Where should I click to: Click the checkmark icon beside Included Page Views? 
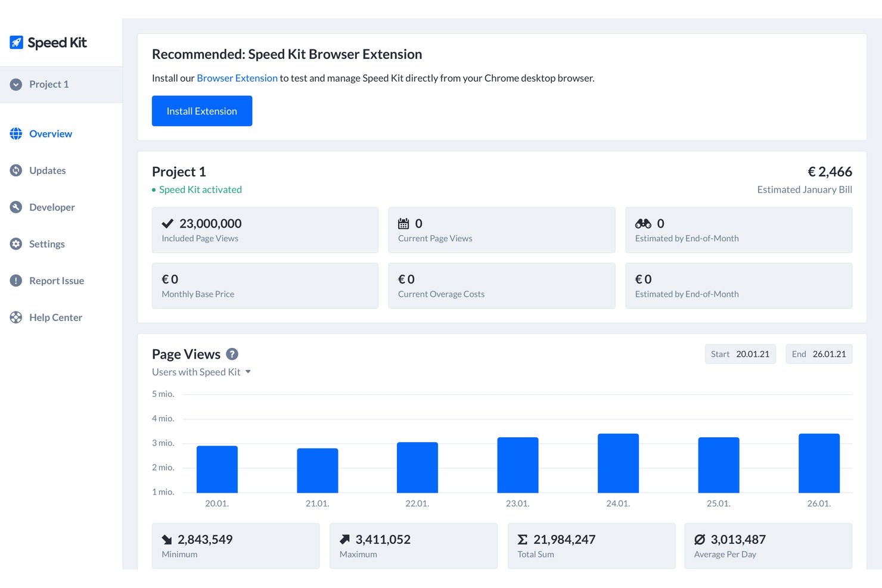(x=167, y=223)
